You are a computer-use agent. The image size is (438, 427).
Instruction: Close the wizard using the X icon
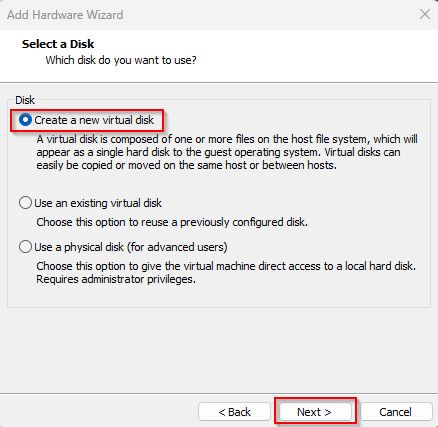pos(425,14)
